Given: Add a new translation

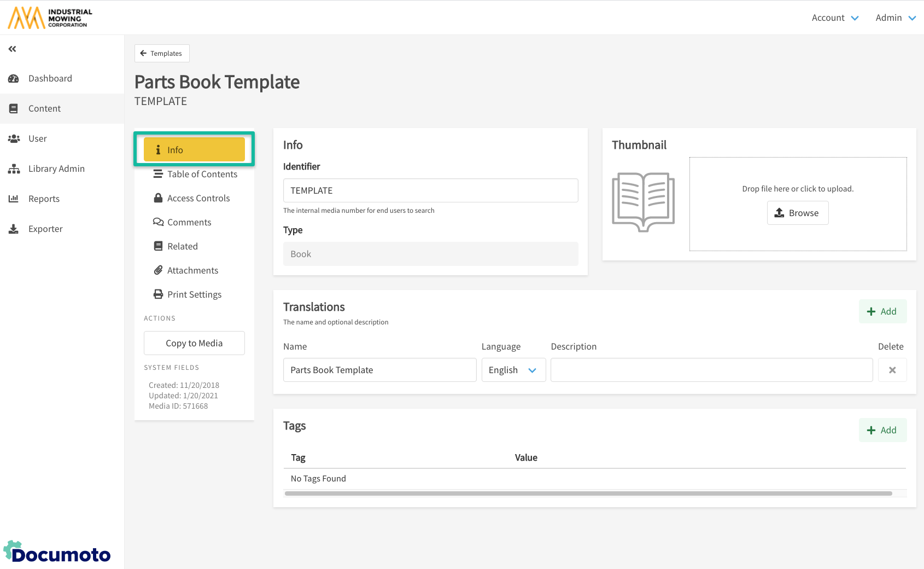Looking at the screenshot, I should coord(882,312).
